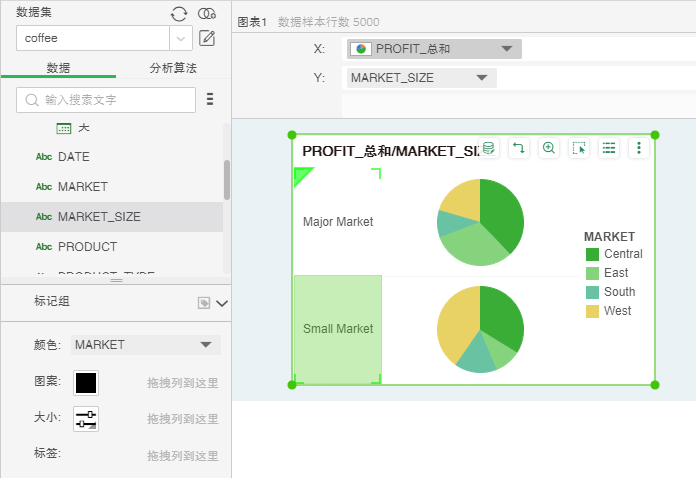The image size is (696, 478).
Task: Toggle the chart legend list icon
Action: point(608,148)
